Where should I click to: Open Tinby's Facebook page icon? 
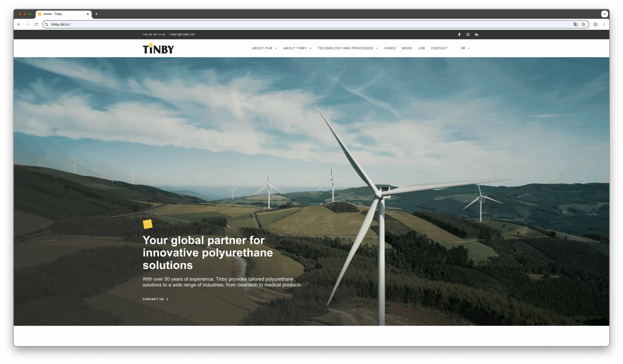click(x=459, y=35)
